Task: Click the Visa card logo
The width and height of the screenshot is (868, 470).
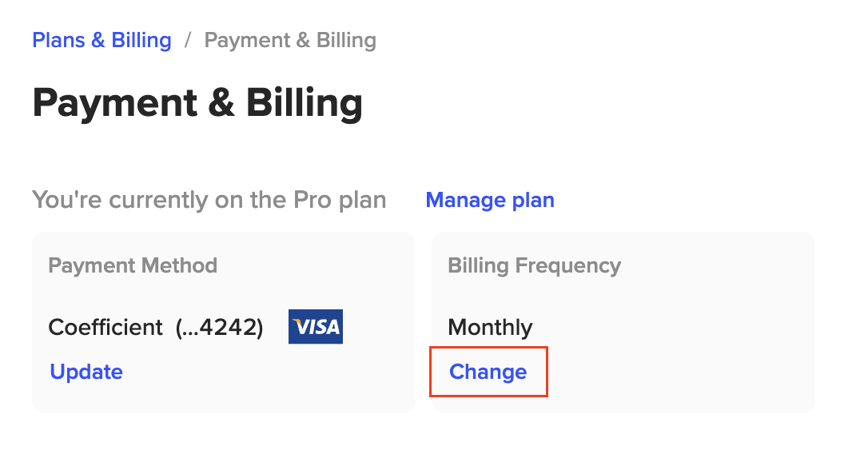Action: (x=316, y=327)
